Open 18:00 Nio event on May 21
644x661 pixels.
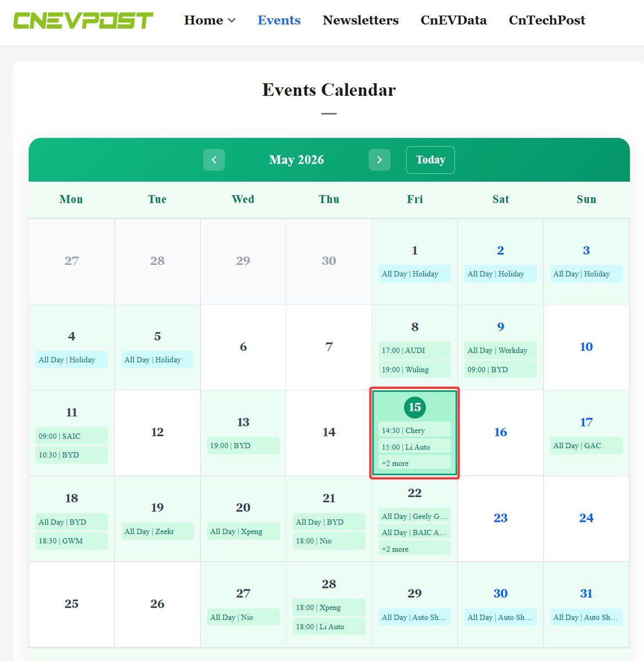tap(329, 541)
